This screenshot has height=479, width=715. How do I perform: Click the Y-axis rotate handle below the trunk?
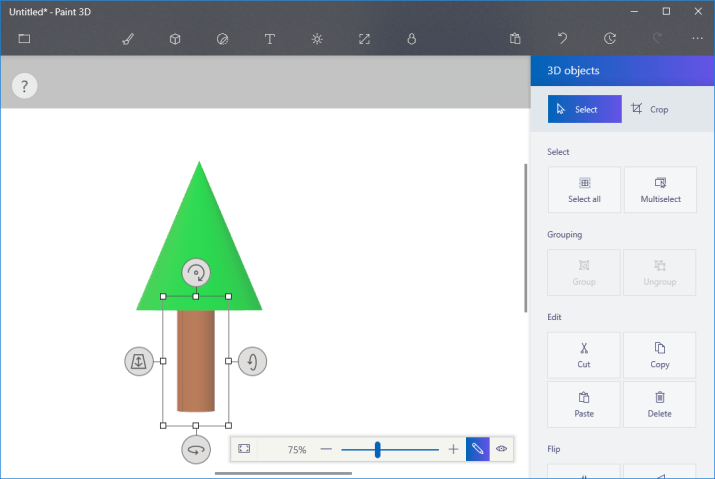[x=196, y=450]
